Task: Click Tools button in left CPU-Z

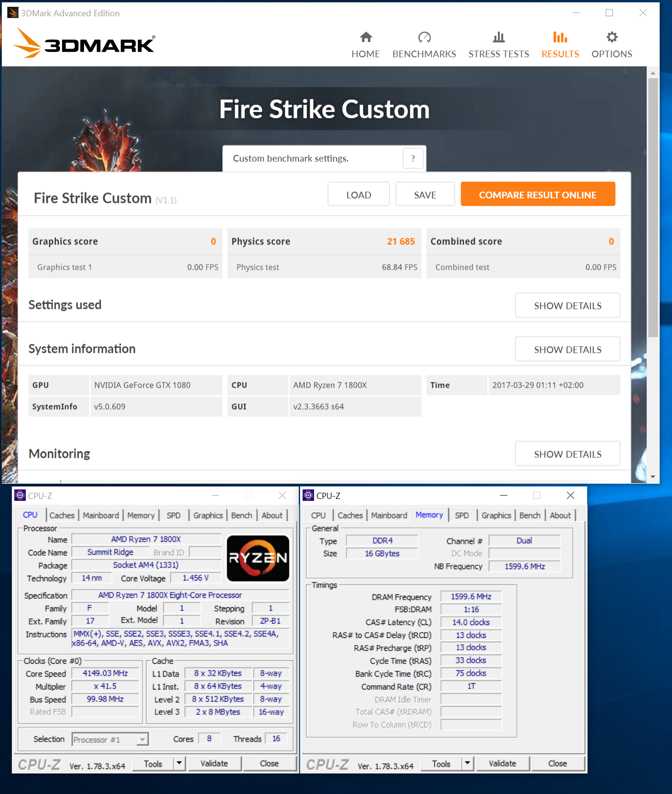Action: [x=153, y=763]
